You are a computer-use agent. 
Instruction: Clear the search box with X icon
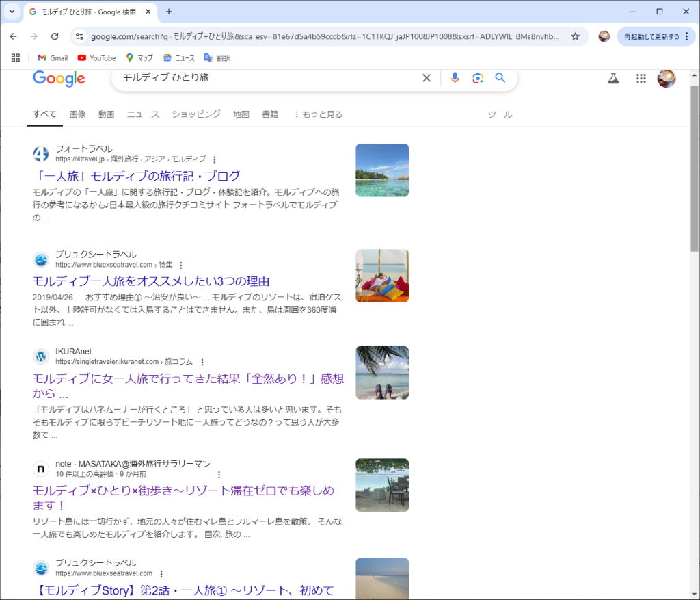tap(427, 78)
